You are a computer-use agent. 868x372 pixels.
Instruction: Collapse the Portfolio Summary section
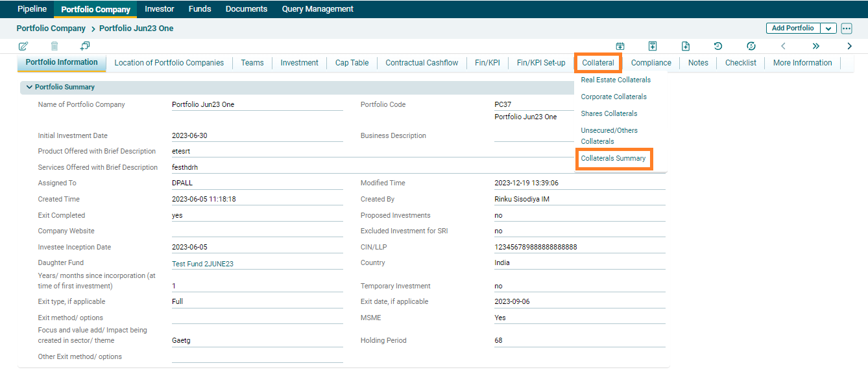tap(29, 87)
